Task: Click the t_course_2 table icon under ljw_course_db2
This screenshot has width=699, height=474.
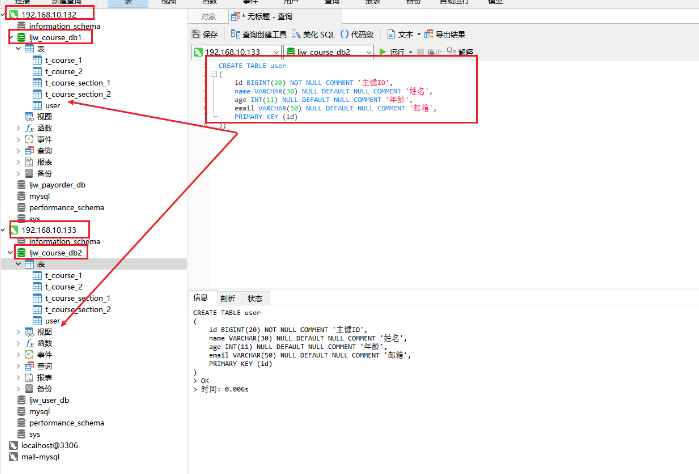Action: (x=37, y=287)
